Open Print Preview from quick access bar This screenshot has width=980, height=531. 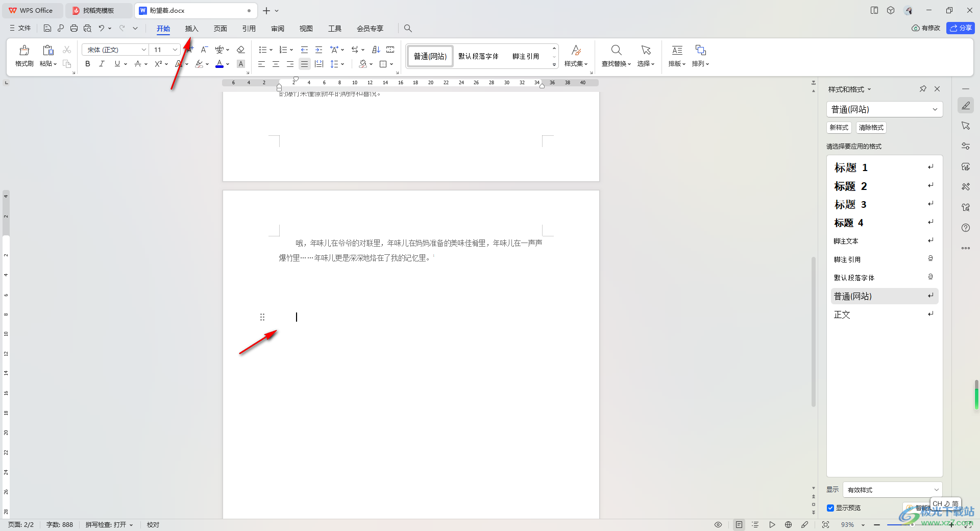(87, 29)
